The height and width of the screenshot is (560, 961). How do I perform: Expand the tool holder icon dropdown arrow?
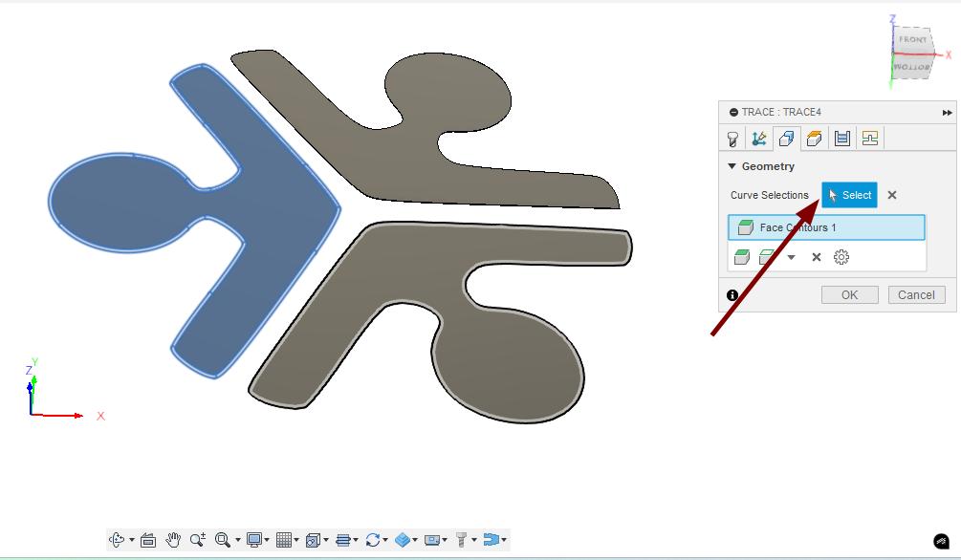point(473,540)
